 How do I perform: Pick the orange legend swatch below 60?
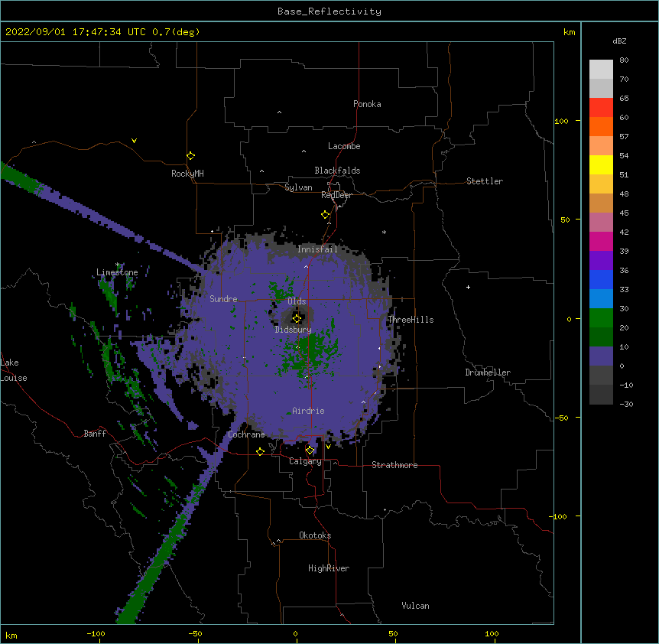[x=601, y=127]
